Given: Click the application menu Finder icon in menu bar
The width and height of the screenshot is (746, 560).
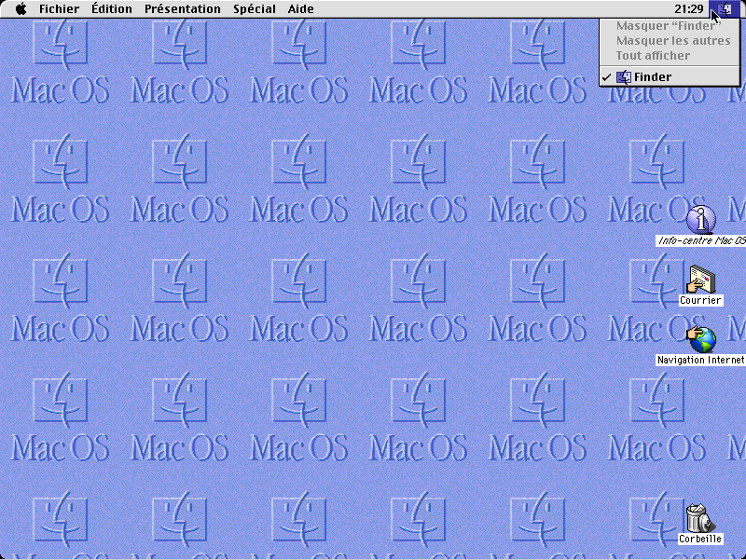Looking at the screenshot, I should [x=725, y=9].
